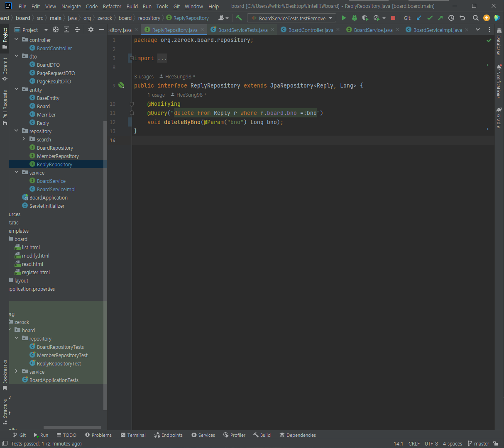
Task: Open Notifications tool window
Action: coord(499,81)
